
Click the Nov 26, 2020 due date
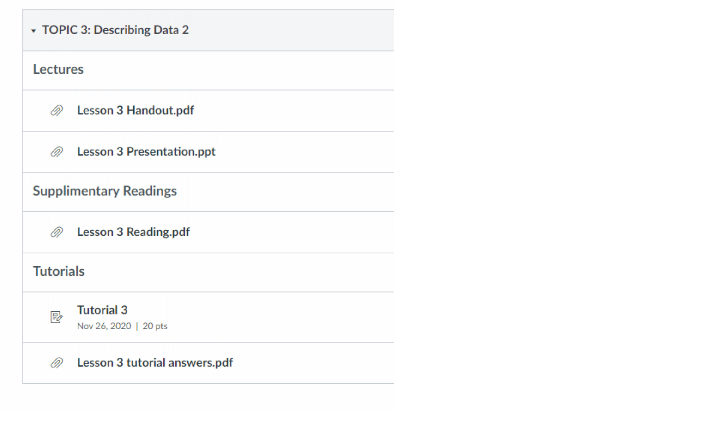[x=104, y=326]
